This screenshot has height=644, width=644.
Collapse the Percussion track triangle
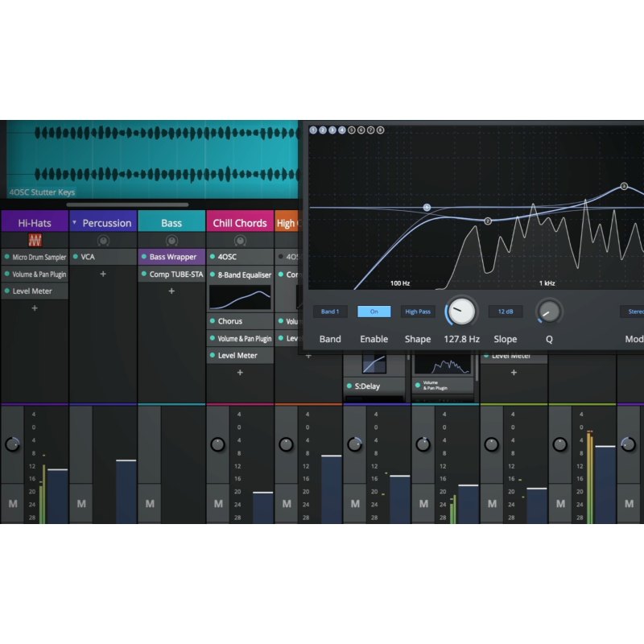[74, 223]
